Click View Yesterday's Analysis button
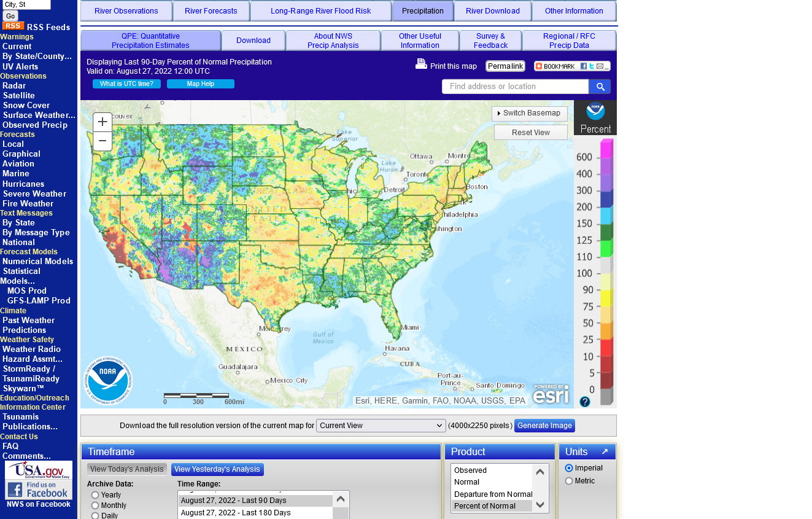Screen dimensions: 812x519 pyautogui.click(x=217, y=469)
